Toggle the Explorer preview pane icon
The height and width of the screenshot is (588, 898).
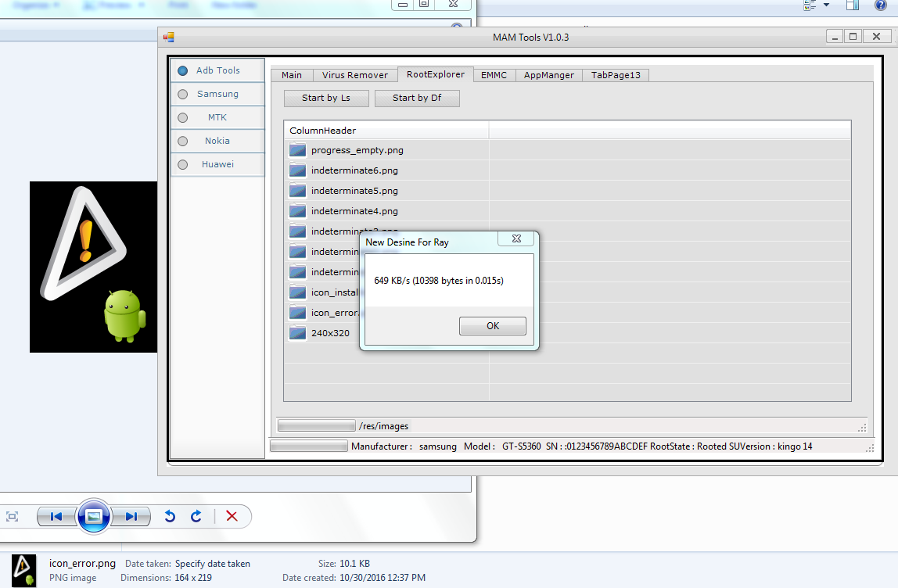click(x=852, y=5)
